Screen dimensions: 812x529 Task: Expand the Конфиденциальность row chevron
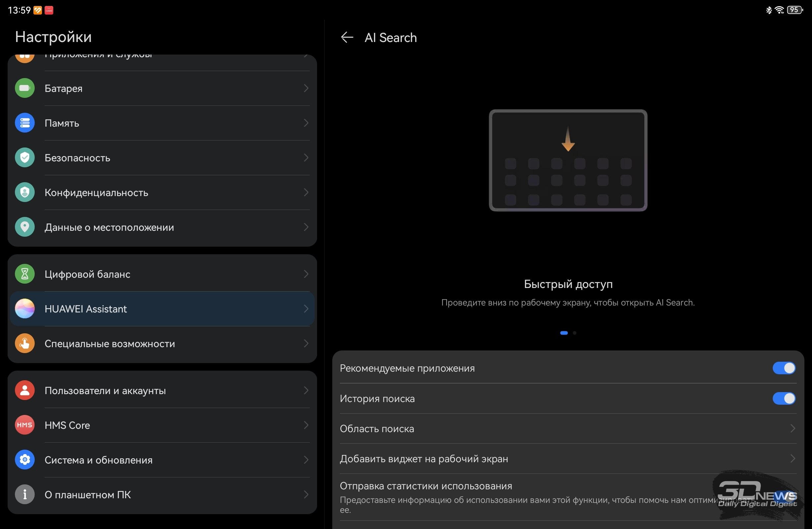pos(306,192)
